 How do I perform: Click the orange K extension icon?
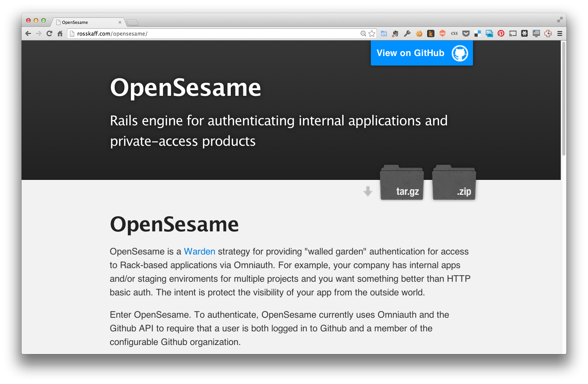[431, 34]
